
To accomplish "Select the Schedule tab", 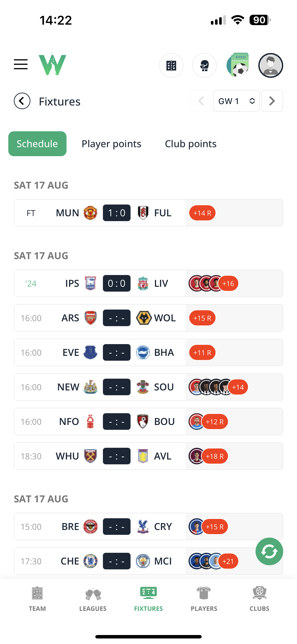I will point(37,144).
